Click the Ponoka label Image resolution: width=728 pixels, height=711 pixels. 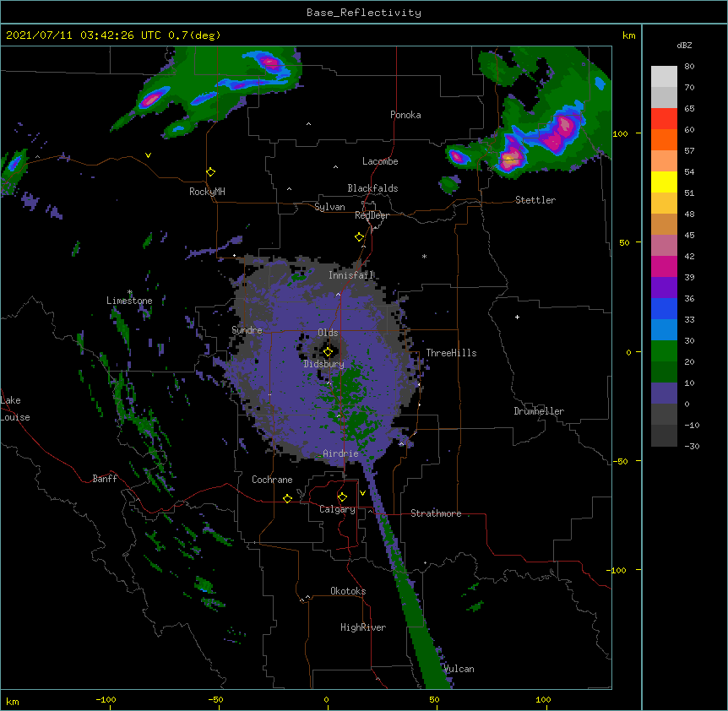tap(405, 115)
